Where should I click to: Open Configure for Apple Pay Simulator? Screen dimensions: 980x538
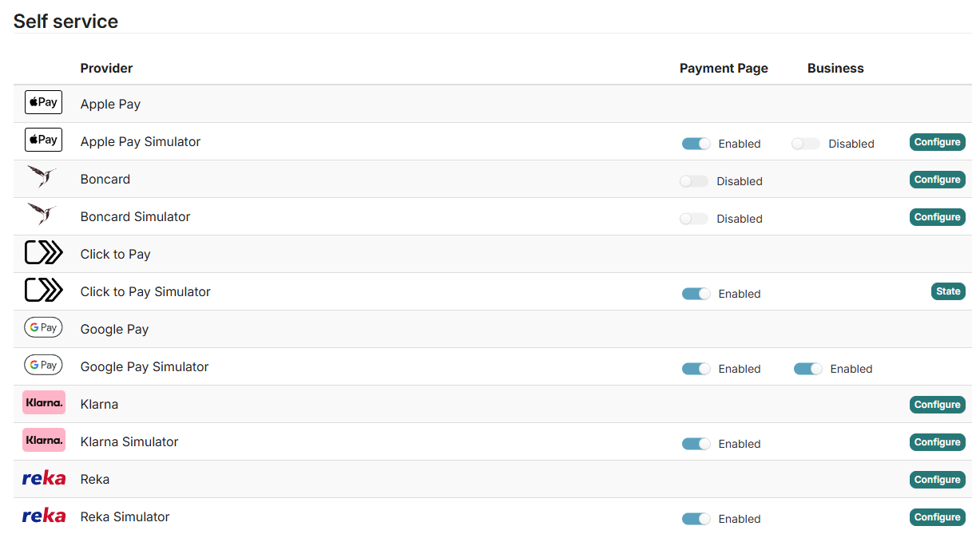937,142
